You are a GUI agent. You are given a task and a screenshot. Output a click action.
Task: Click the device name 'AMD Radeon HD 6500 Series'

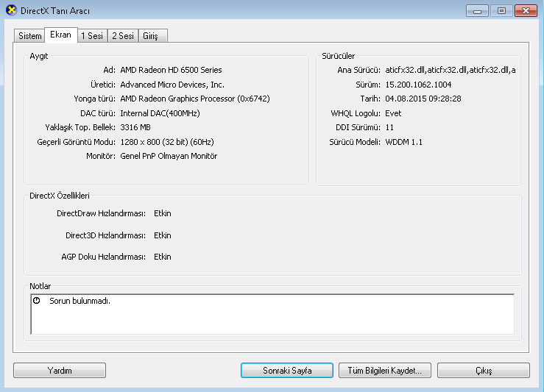coord(171,70)
